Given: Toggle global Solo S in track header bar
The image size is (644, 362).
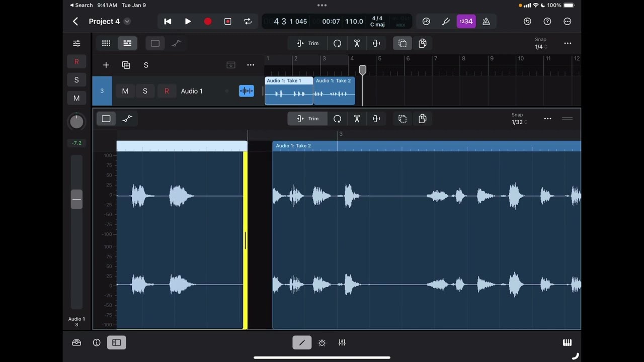Looking at the screenshot, I should [x=146, y=65].
